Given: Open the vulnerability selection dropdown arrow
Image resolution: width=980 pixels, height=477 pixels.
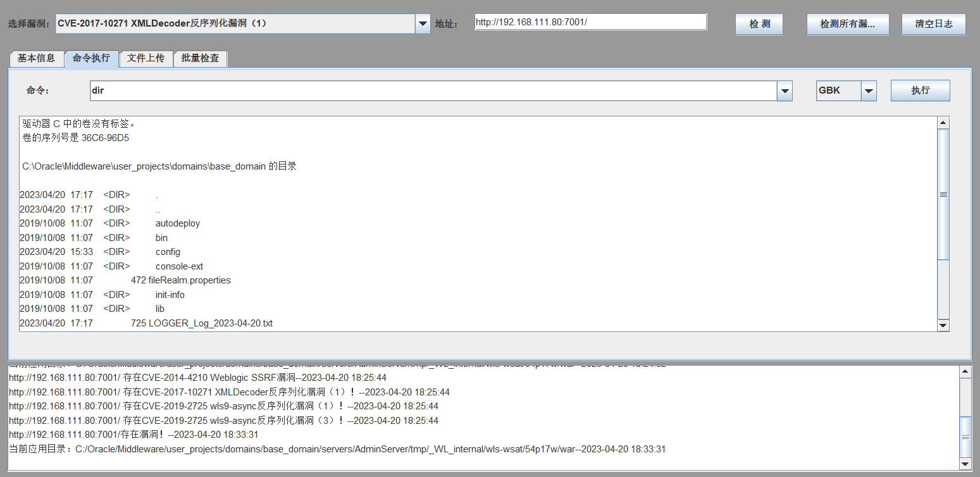Looking at the screenshot, I should pos(423,24).
